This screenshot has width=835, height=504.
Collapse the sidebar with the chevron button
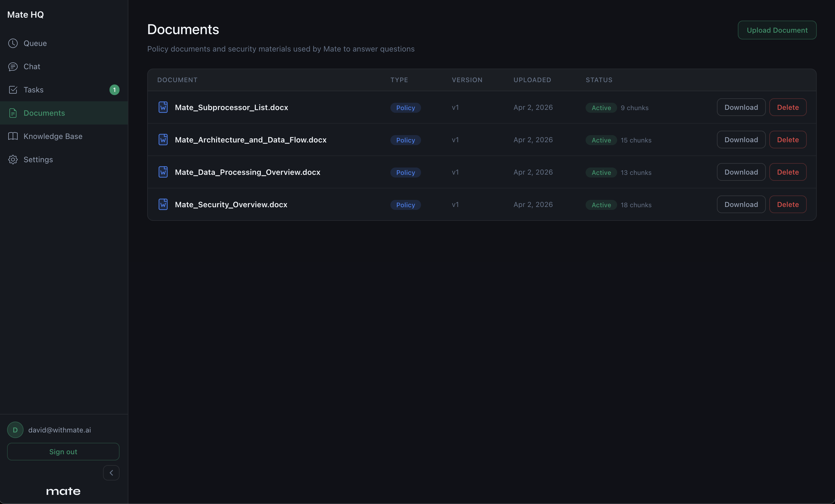click(111, 473)
